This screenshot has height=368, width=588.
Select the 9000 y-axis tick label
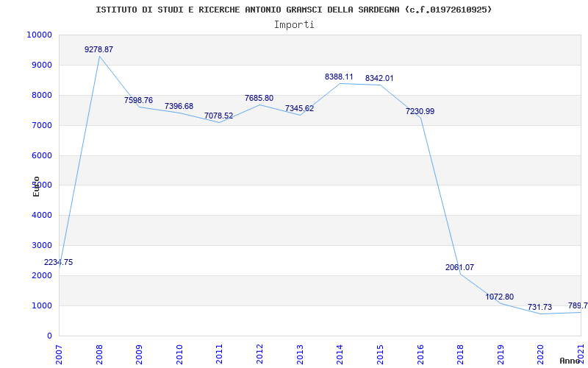coord(41,65)
